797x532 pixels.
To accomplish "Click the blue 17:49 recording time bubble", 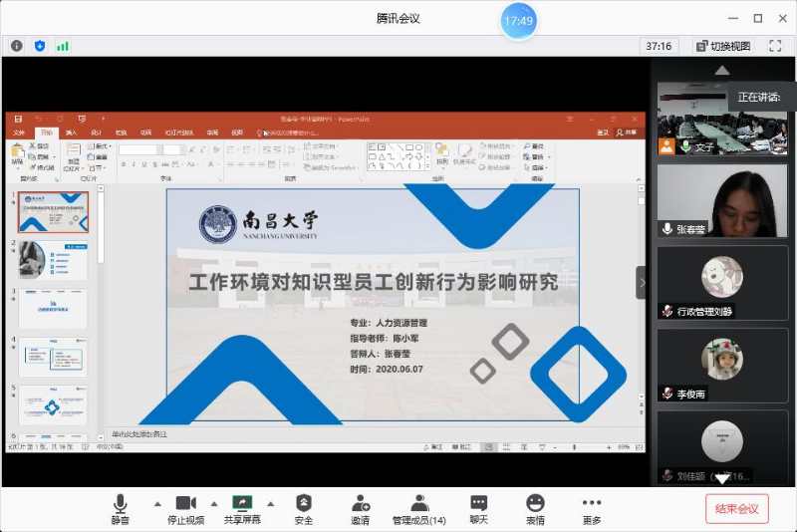I will 518,21.
